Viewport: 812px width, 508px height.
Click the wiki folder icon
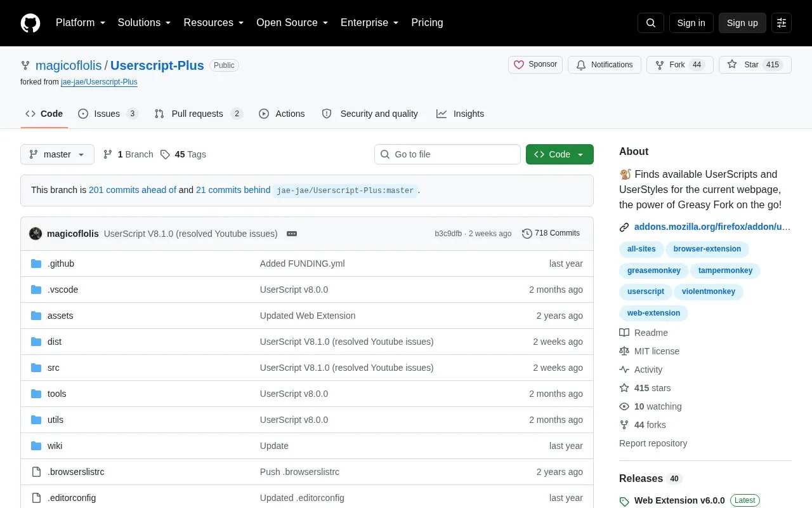(x=36, y=446)
